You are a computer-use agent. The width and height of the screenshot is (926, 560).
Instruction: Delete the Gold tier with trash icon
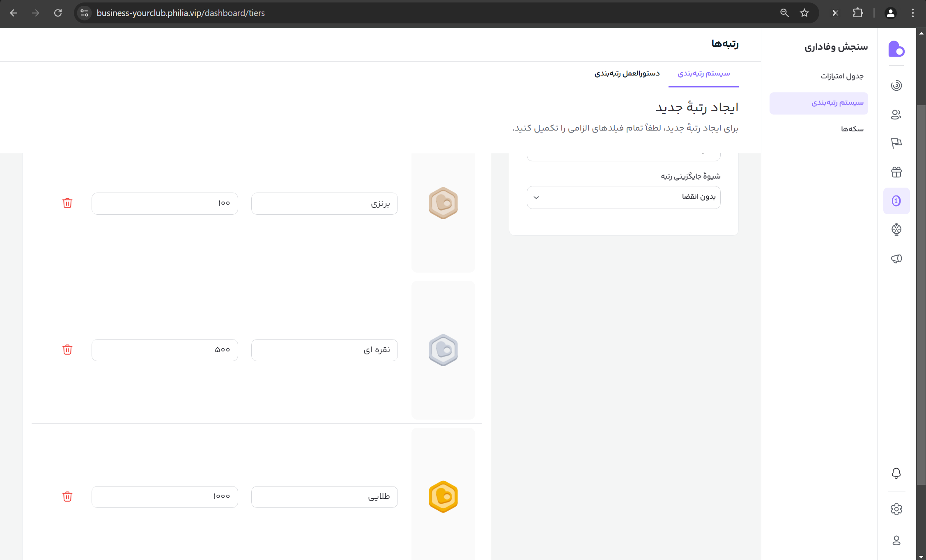tap(67, 497)
